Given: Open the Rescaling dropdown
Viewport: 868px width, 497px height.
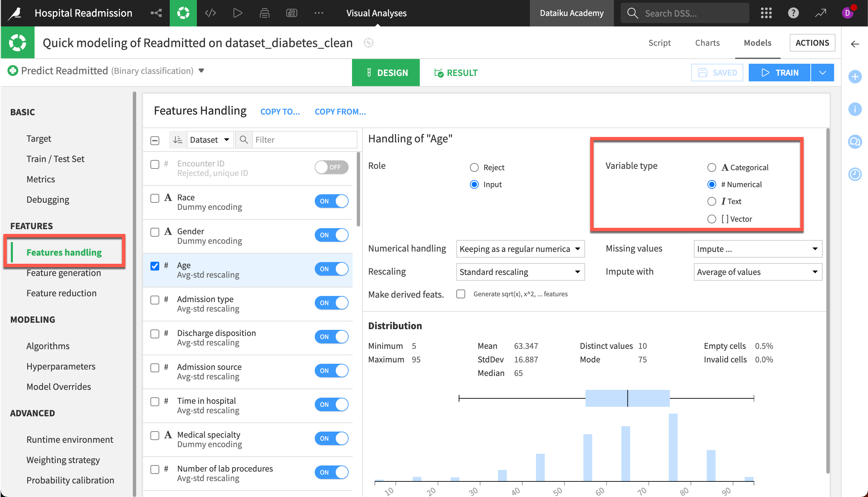Looking at the screenshot, I should pos(520,272).
